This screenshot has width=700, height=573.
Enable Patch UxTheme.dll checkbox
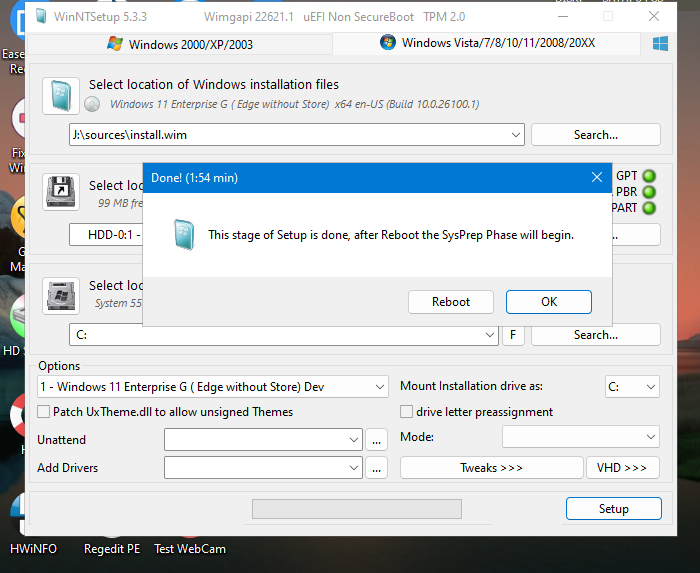(x=43, y=411)
